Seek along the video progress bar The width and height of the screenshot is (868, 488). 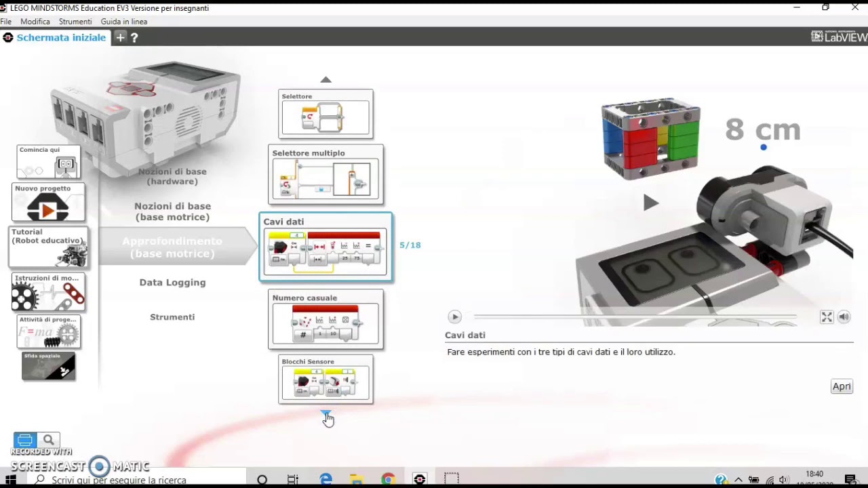pyautogui.click(x=635, y=317)
